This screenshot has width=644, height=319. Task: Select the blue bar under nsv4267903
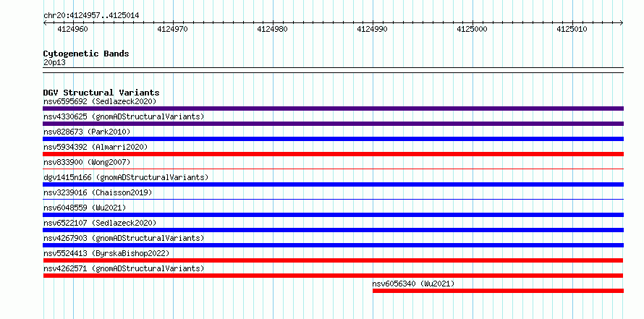(333, 245)
